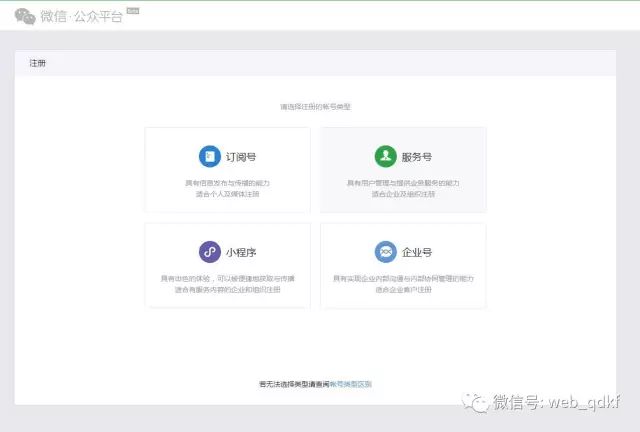The width and height of the screenshot is (640, 432).
Task: Select the 注册 header tab
Action: [x=38, y=63]
